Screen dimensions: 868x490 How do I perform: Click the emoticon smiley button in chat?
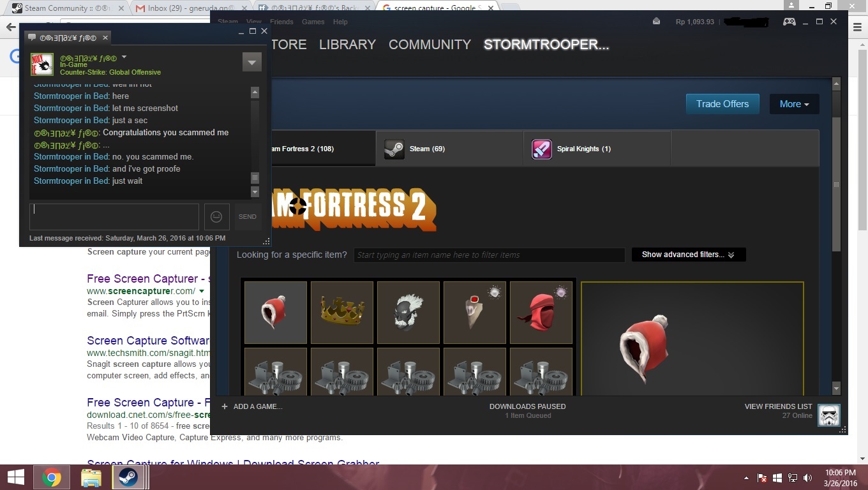(x=216, y=217)
